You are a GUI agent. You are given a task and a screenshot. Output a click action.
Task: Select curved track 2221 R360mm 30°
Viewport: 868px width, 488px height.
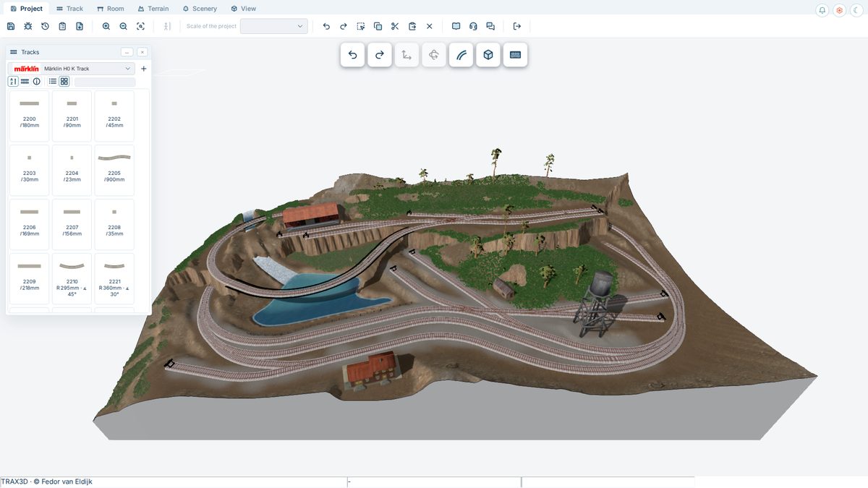(114, 278)
